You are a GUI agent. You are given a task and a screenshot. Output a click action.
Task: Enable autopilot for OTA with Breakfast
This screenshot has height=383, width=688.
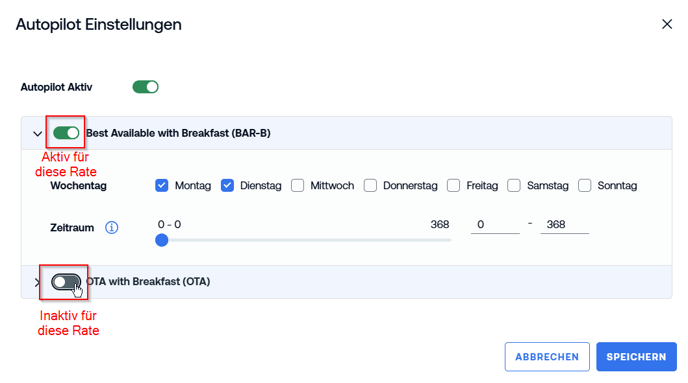(x=66, y=282)
